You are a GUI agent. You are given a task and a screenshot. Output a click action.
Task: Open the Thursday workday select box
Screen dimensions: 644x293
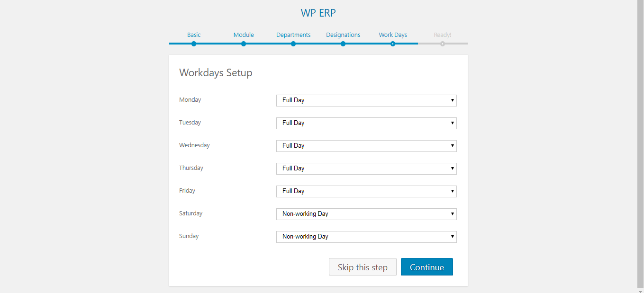366,169
